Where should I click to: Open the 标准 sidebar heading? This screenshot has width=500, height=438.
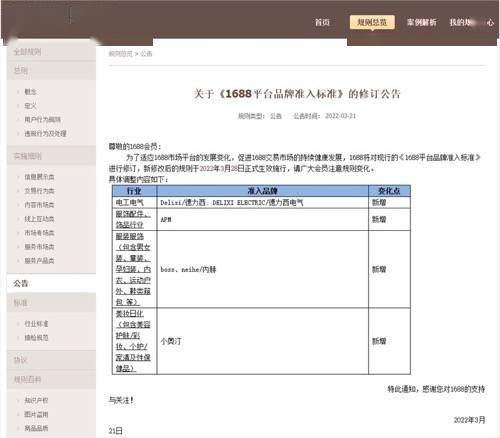[51, 303]
